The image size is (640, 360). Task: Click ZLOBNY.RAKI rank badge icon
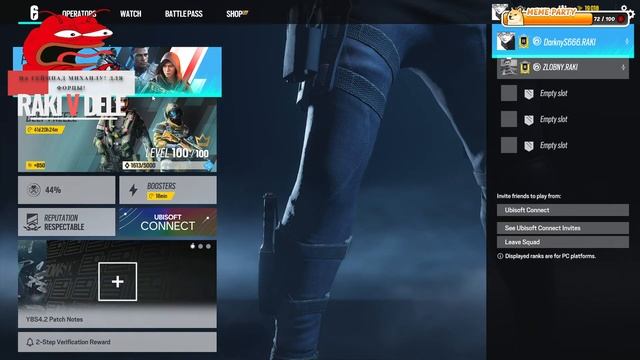coord(525,68)
